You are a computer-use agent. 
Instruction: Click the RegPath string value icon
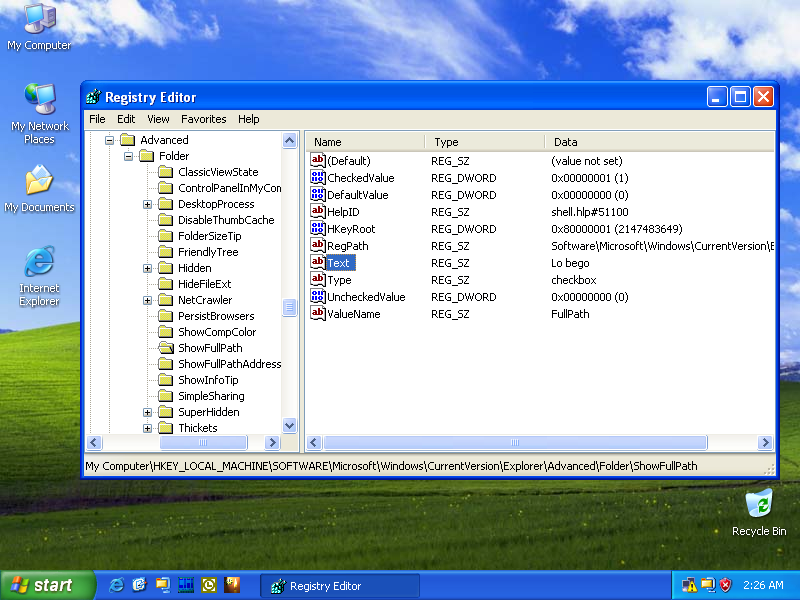[318, 246]
